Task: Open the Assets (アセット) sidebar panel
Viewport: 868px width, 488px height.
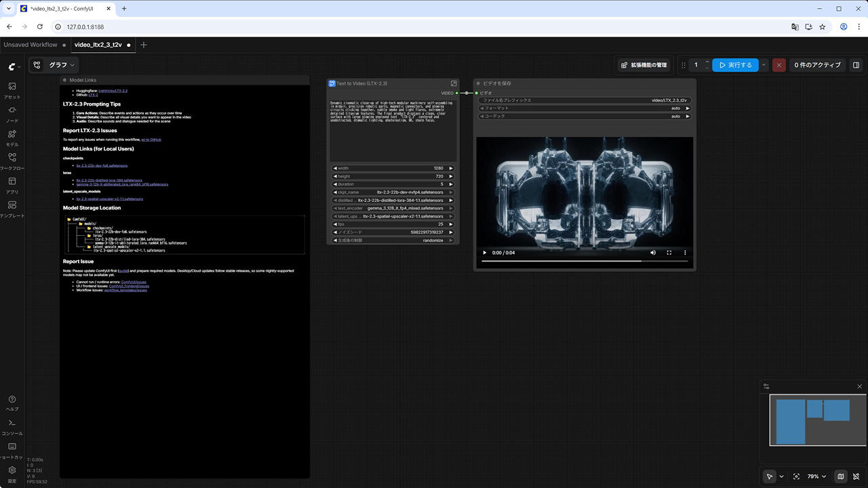Action: pos(12,90)
